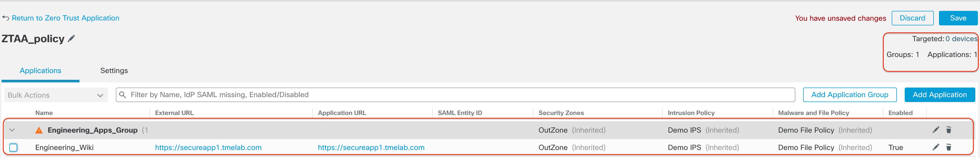
Task: Delete the Engineering_Wiki application
Action: coord(948,147)
